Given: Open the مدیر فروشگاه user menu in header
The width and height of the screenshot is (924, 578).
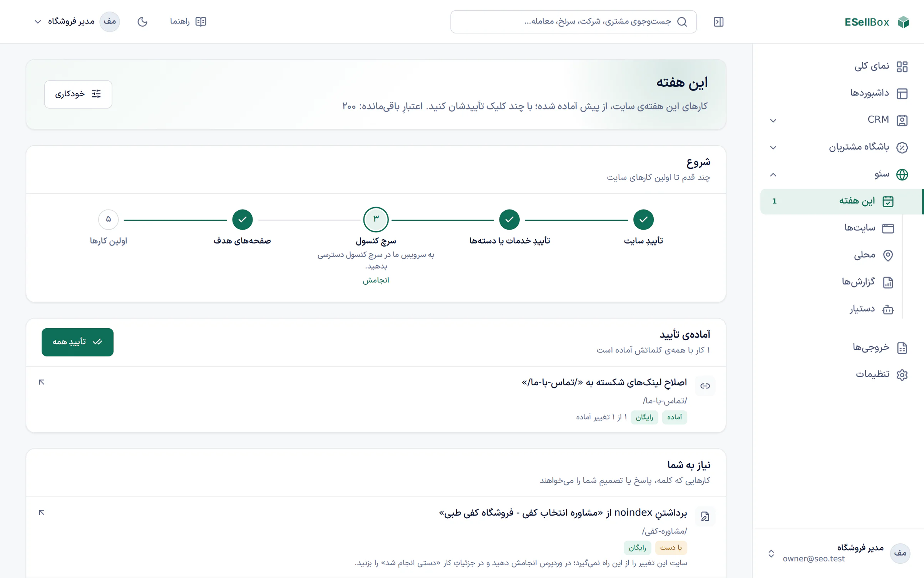Looking at the screenshot, I should [76, 22].
